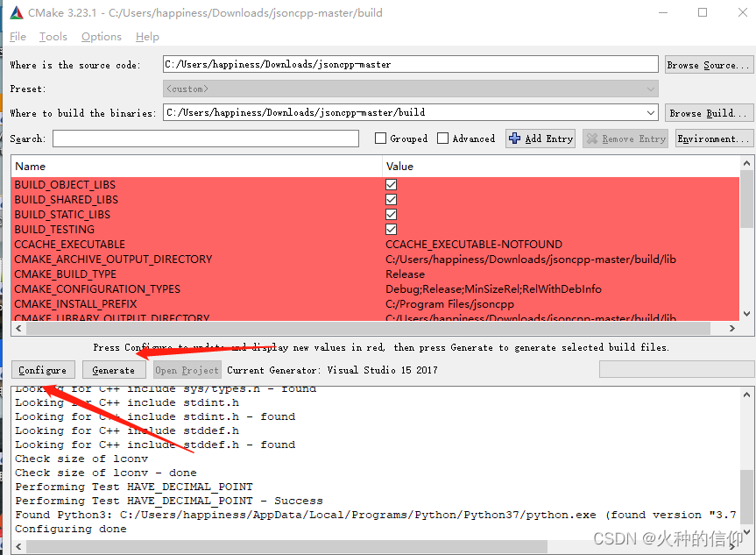Click the Current Generator label text
Screen dimensions: 756x555
click(x=333, y=370)
